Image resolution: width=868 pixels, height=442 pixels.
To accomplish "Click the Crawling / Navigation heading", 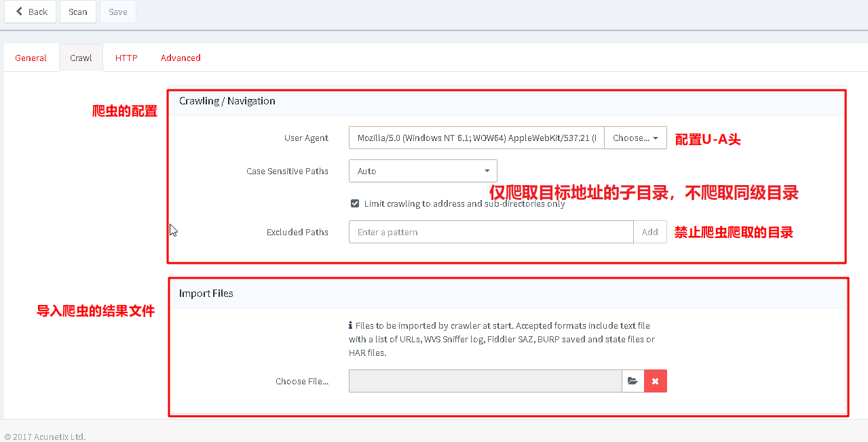I will 227,101.
